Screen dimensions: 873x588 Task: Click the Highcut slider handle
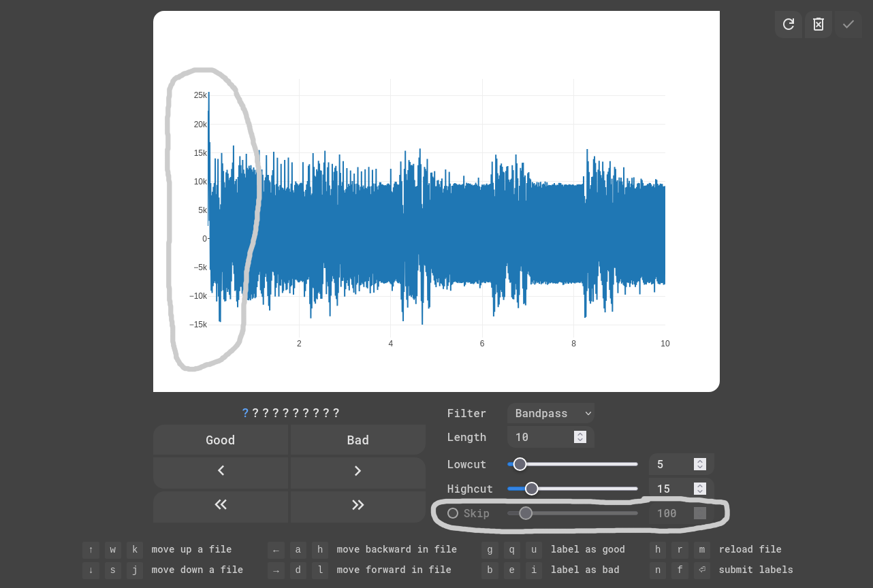[x=531, y=489]
